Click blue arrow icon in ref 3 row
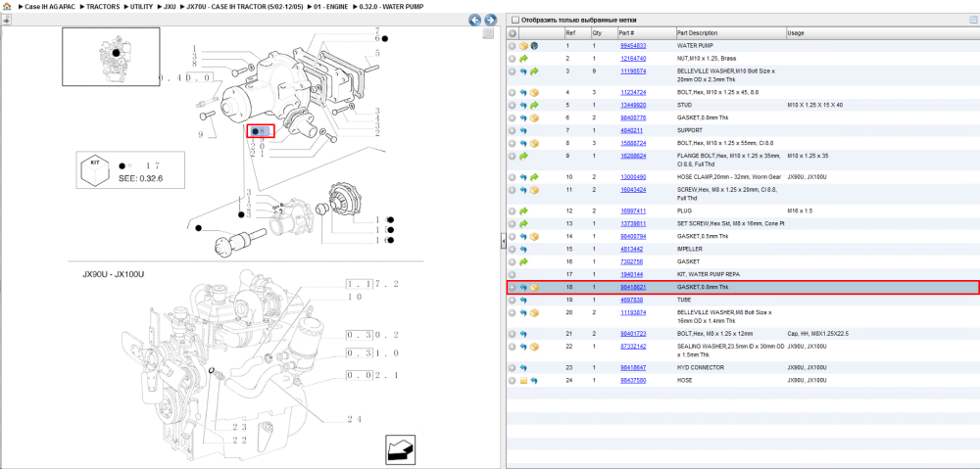 (523, 71)
